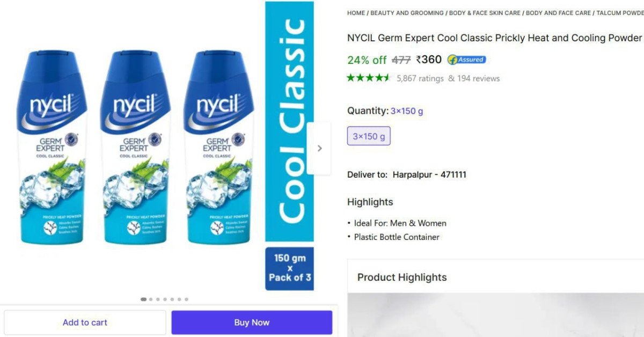Image resolution: width=644 pixels, height=337 pixels.
Task: Open BODY AND FACE CARE breadcrumb
Action: pos(558,13)
